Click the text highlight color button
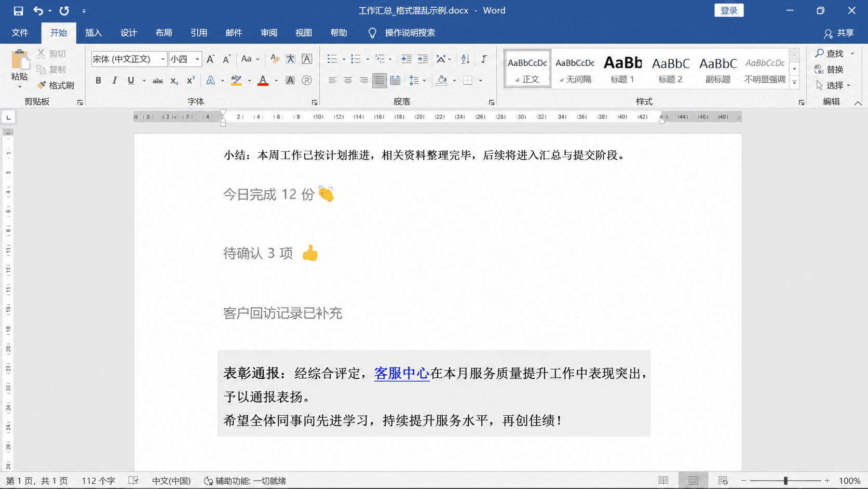The height and width of the screenshot is (489, 868). pyautogui.click(x=236, y=80)
